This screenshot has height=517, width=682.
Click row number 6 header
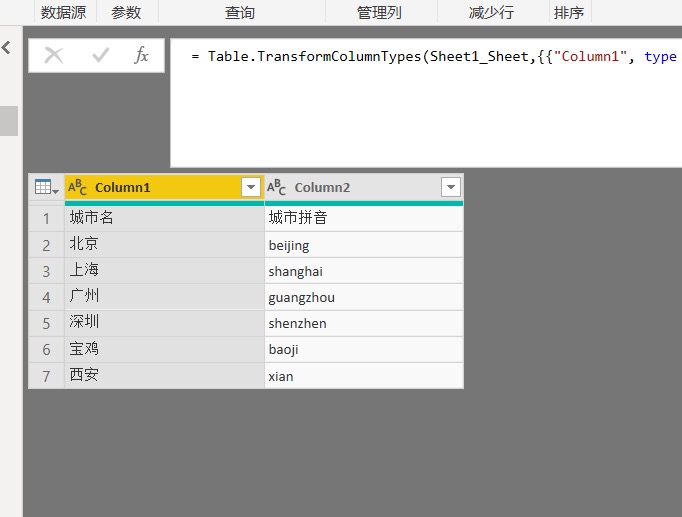[x=47, y=350]
